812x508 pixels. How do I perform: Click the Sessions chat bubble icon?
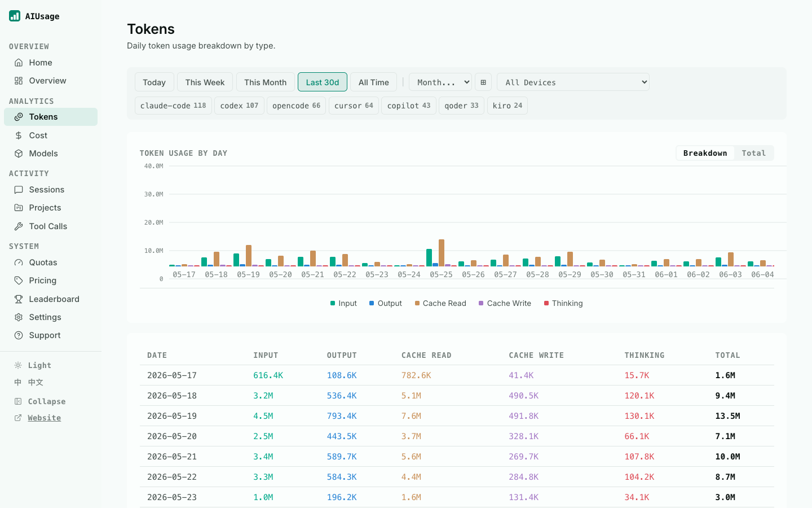point(19,190)
